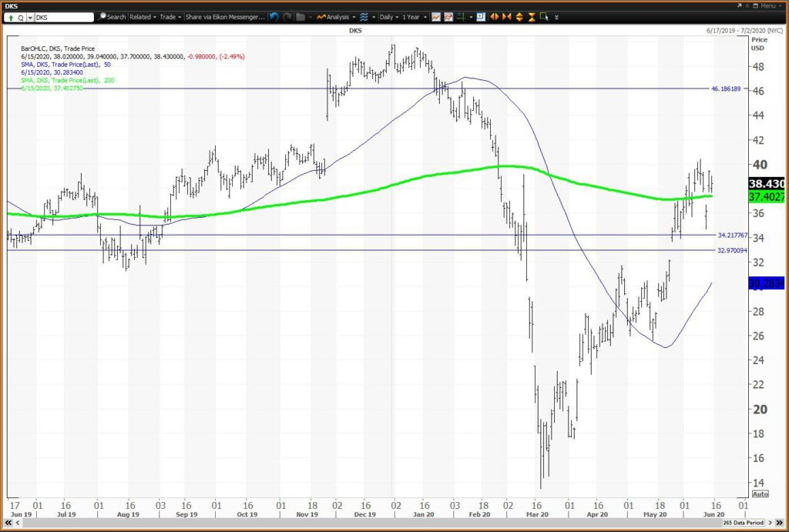This screenshot has height=532, width=789.
Task: Click the first line chart thumbnail icon
Action: 436,17
